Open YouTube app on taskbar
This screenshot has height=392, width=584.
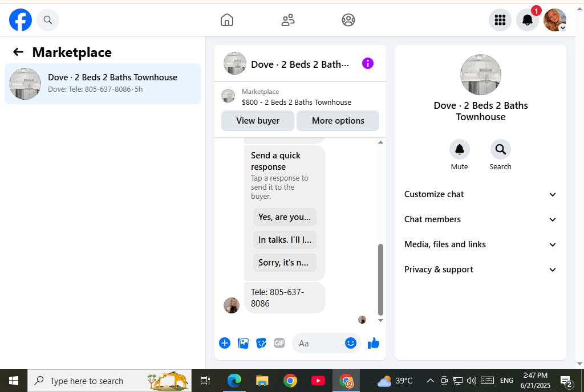(318, 381)
